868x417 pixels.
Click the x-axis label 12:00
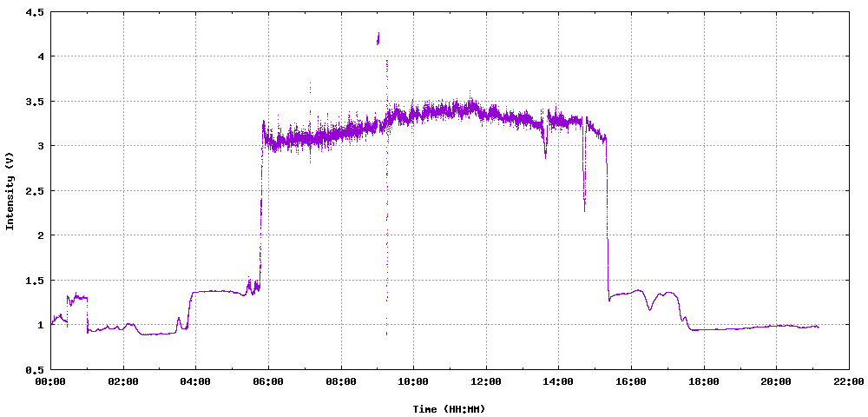click(486, 381)
